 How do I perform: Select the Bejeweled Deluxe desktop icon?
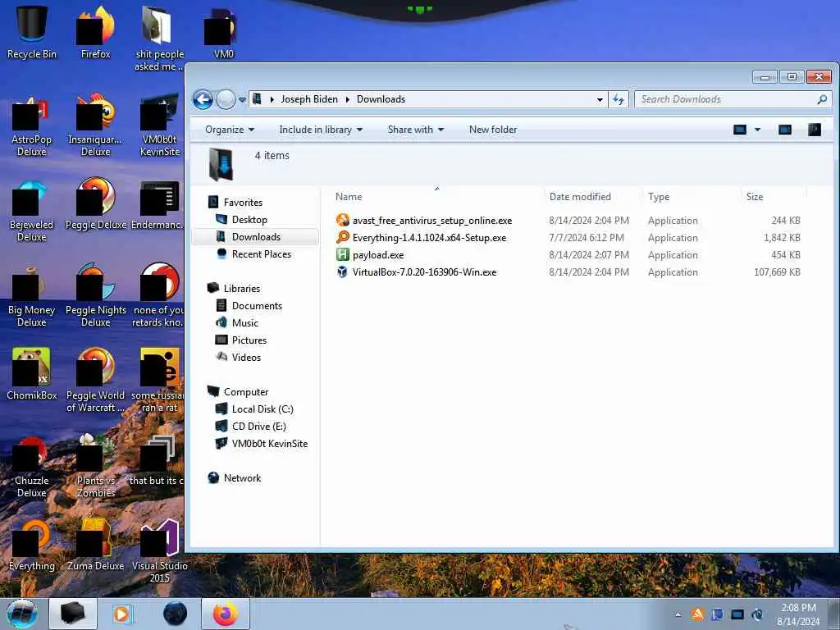tap(32, 212)
